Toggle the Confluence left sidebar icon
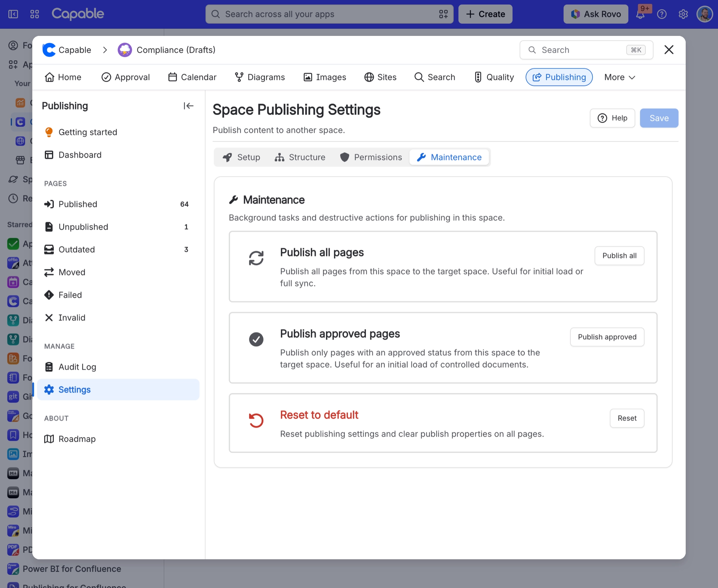The image size is (718, 588). 13,14
